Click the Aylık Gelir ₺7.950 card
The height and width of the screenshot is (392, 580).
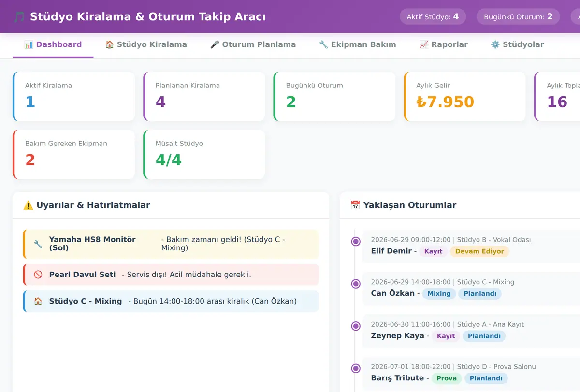pos(465,96)
